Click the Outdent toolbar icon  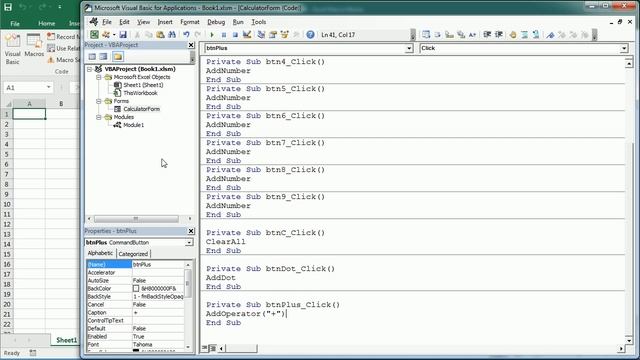tap(498, 35)
